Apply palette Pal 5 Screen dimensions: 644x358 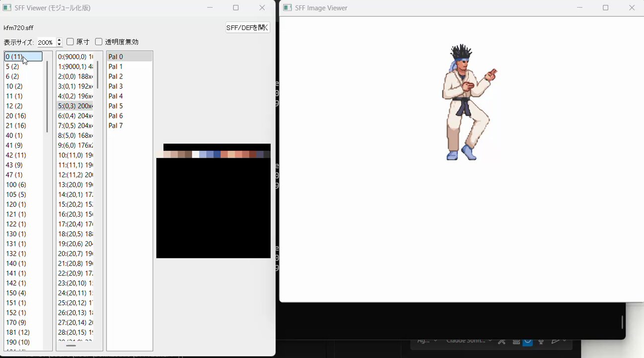tap(129, 106)
